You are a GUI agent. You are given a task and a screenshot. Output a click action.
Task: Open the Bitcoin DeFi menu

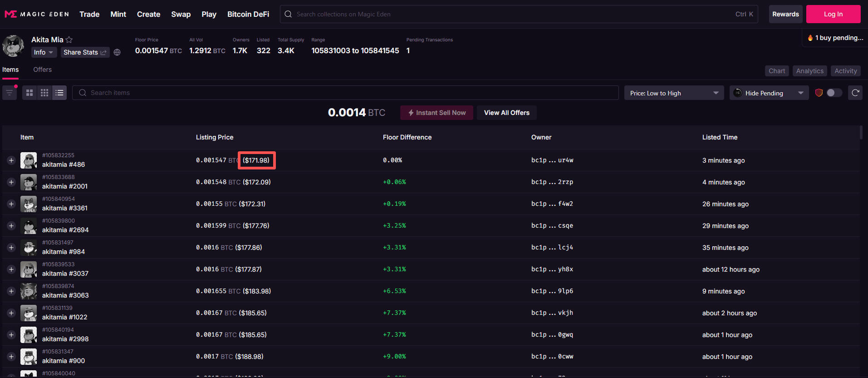pos(248,14)
